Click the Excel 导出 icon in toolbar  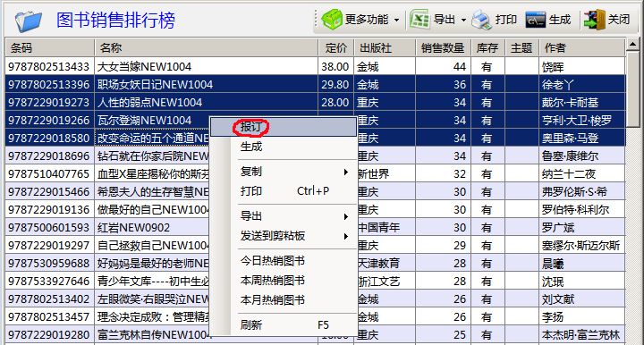click(419, 20)
